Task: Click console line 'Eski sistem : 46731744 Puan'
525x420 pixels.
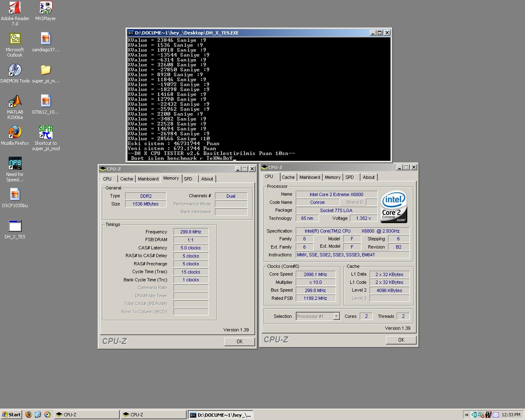Action: pos(173,144)
